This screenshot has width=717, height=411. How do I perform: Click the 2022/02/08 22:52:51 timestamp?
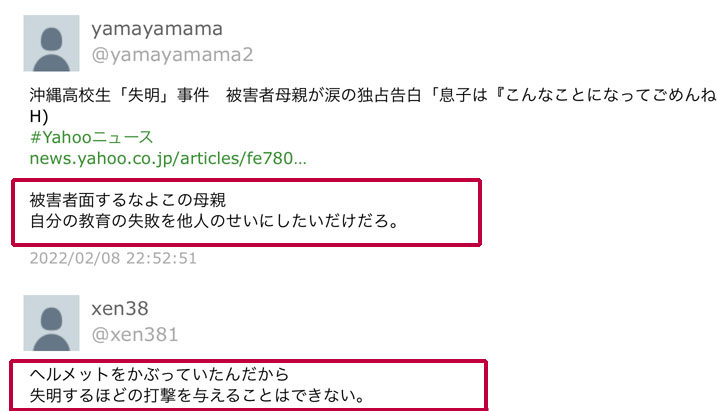coord(113,258)
